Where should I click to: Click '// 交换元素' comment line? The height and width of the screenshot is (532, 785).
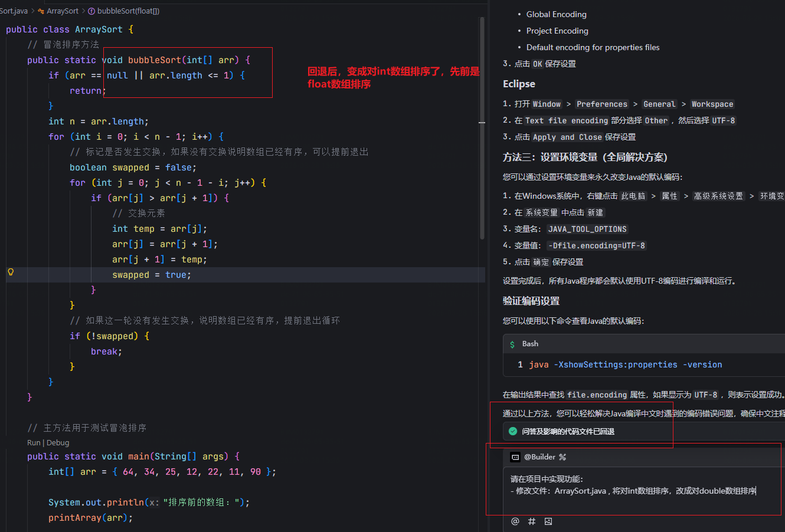tap(139, 214)
